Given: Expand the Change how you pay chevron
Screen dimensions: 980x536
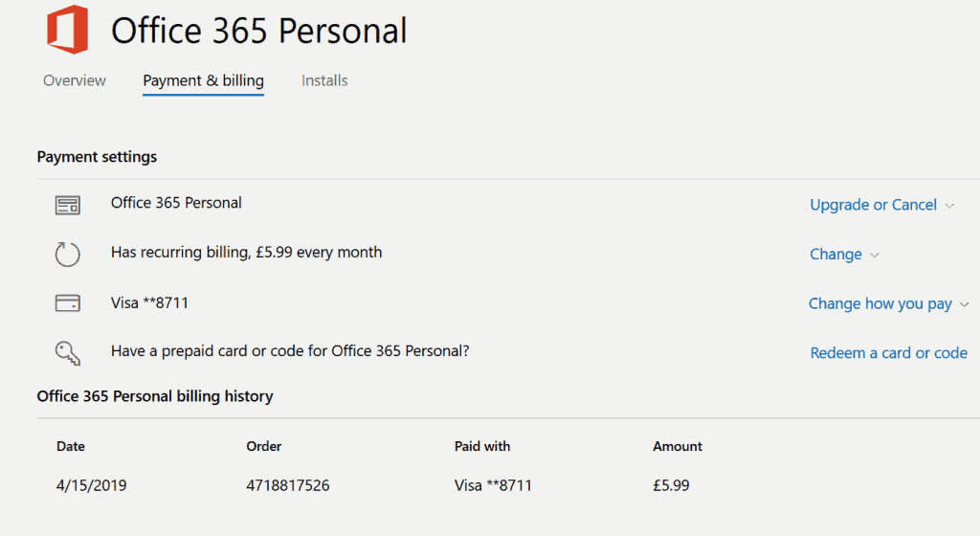Looking at the screenshot, I should (x=964, y=304).
